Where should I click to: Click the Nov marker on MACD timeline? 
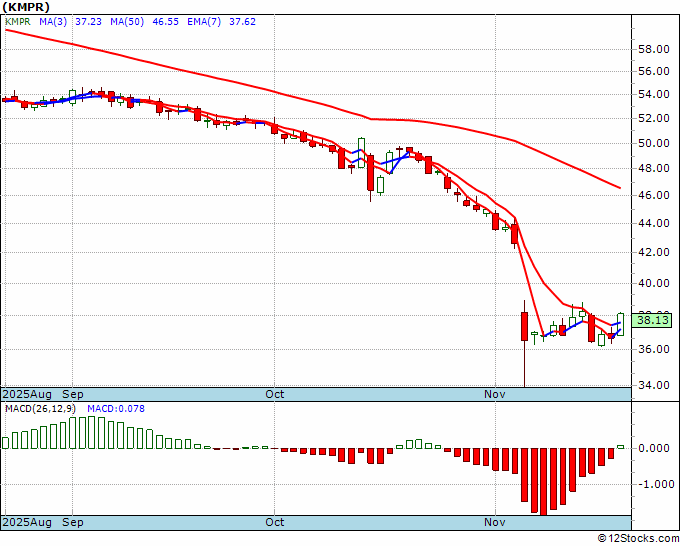[x=494, y=522]
